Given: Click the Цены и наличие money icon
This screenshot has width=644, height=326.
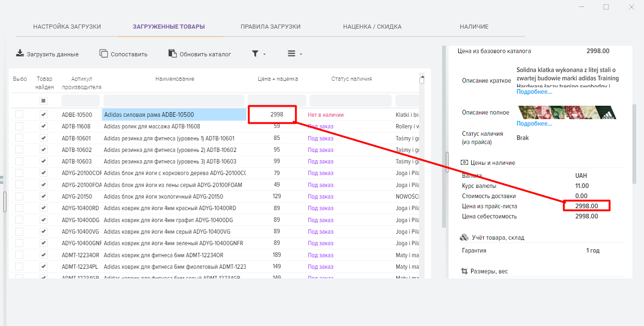Looking at the screenshot, I should pyautogui.click(x=465, y=163).
